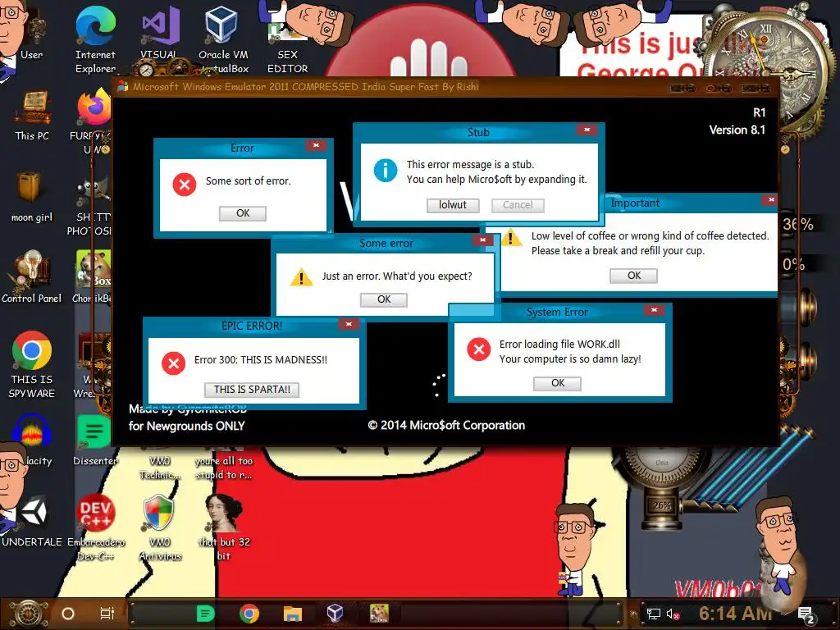Click the Windows Emulator window title bar
This screenshot has height=630, width=840.
(x=445, y=87)
